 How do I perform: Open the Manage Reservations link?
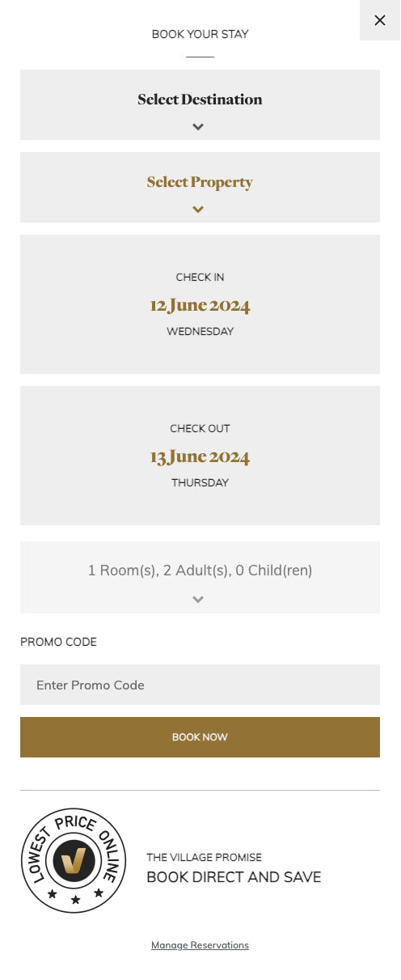click(x=200, y=945)
